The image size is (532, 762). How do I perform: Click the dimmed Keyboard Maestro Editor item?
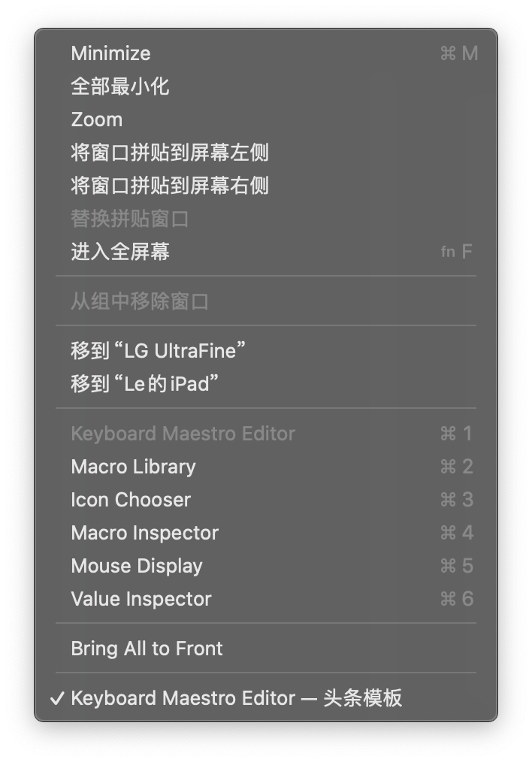coord(183,434)
